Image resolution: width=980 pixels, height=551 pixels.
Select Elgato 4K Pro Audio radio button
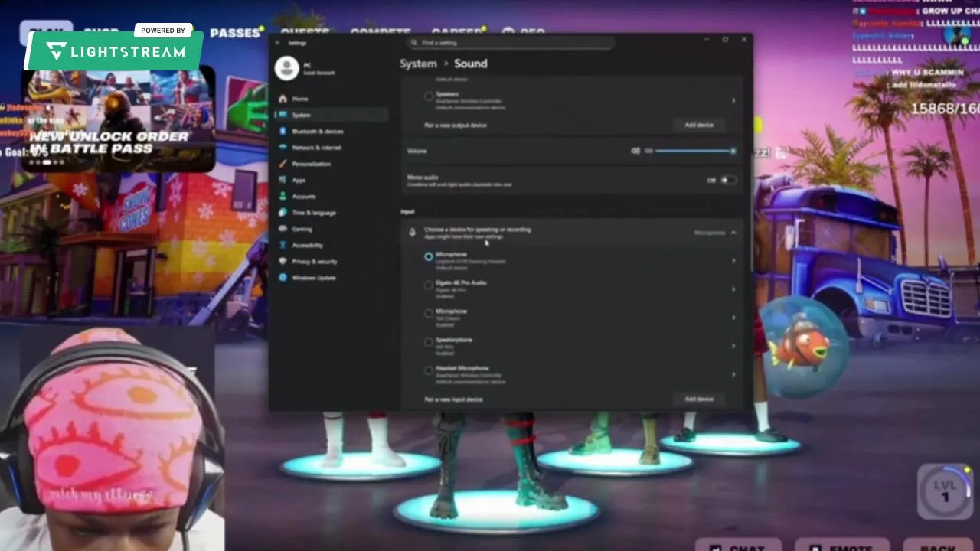[x=429, y=285]
